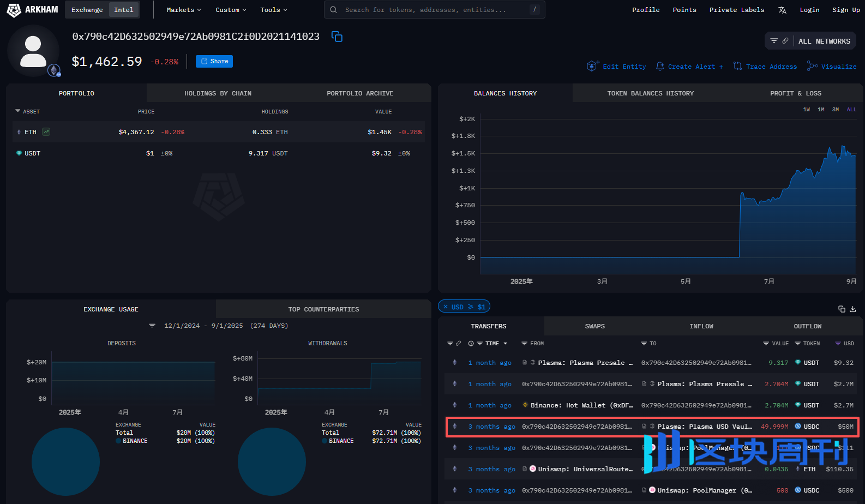Click Ethereum chain icon in Plasma USD Vault row
Viewport: 865px width, 504px height.
[455, 427]
